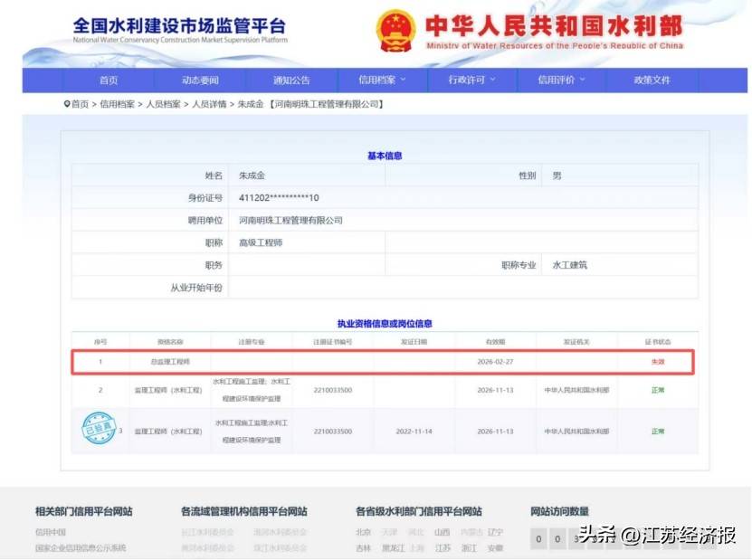The width and height of the screenshot is (752, 560).
Task: Select the 朱成金 name value cell
Action: pyautogui.click(x=252, y=176)
